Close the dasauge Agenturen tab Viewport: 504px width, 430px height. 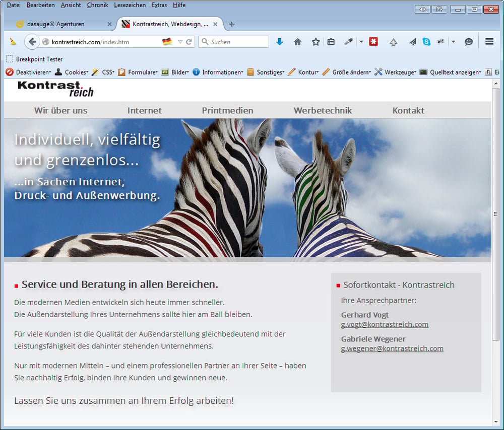[x=109, y=24]
